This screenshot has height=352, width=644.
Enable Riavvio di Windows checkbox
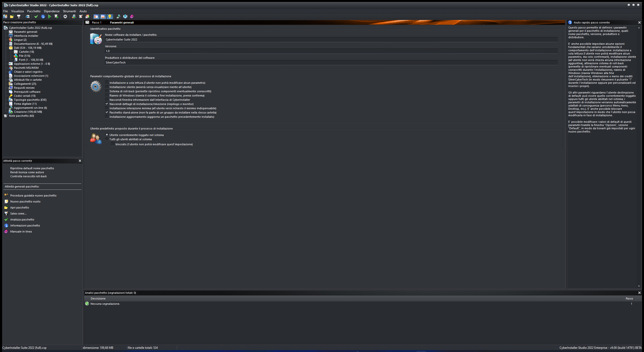point(107,95)
